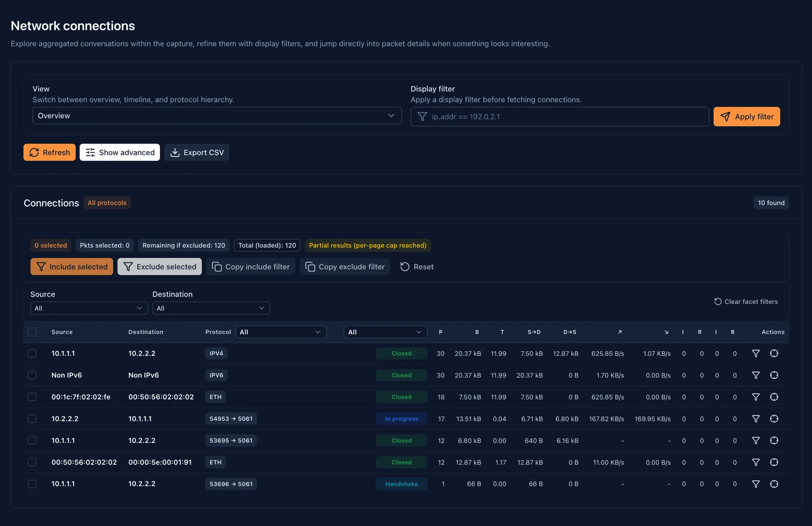Viewport: 812px width, 526px height.
Task: Click crosshair icon in 00:00:5e:00:01:91 row
Action: click(x=774, y=463)
